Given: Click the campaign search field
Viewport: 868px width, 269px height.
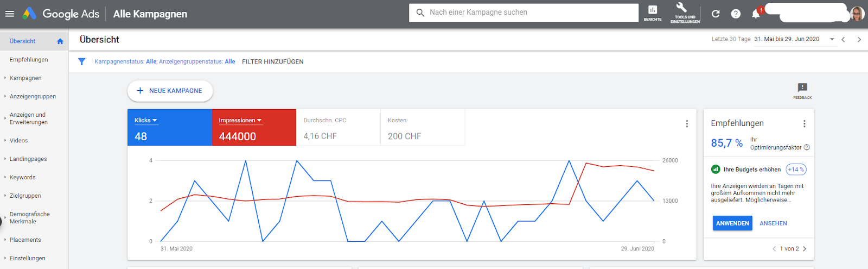Looking at the screenshot, I should tap(524, 12).
